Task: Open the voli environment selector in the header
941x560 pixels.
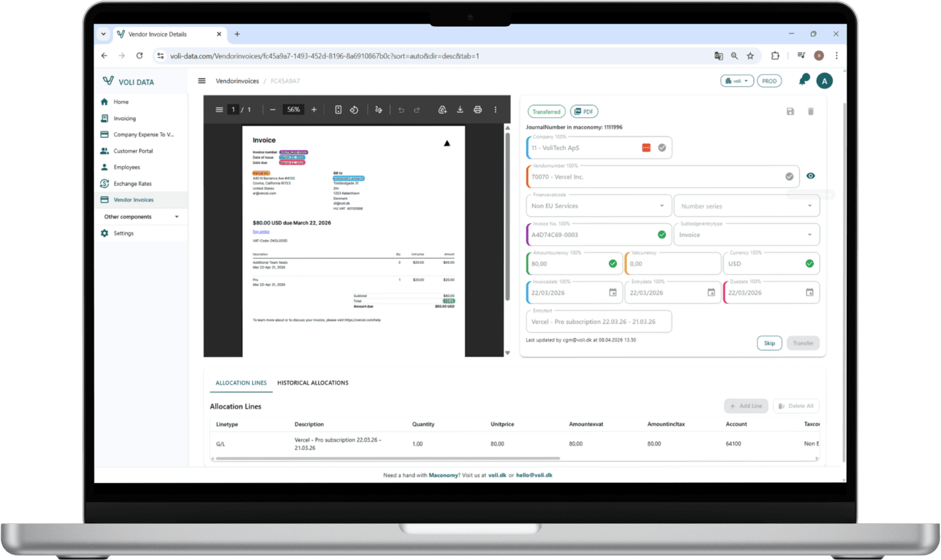Action: 736,80
